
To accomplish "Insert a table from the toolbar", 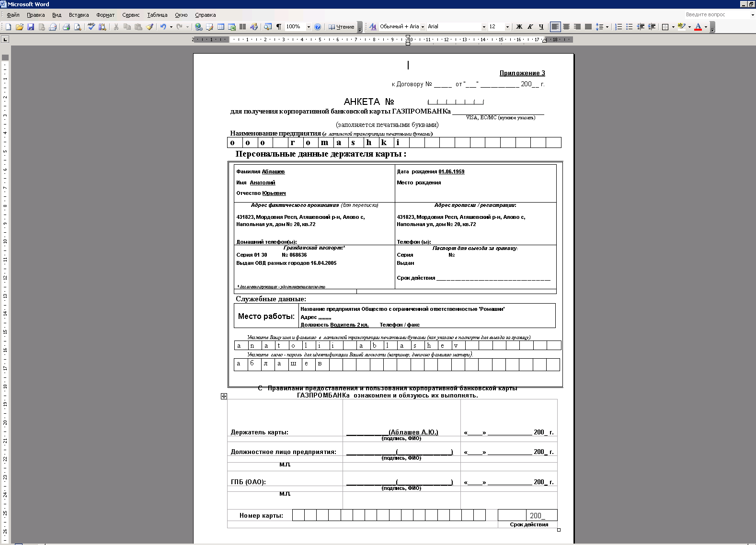I will tap(221, 27).
